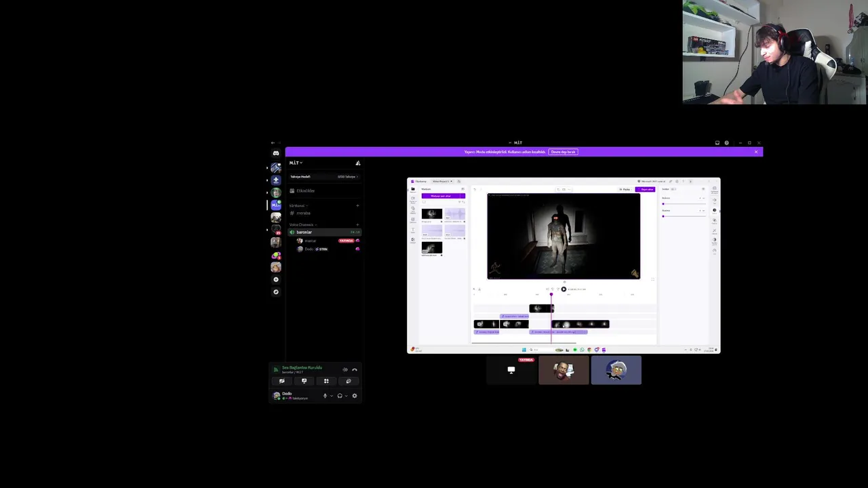Toggle microphone mute in user panel

pos(325,396)
